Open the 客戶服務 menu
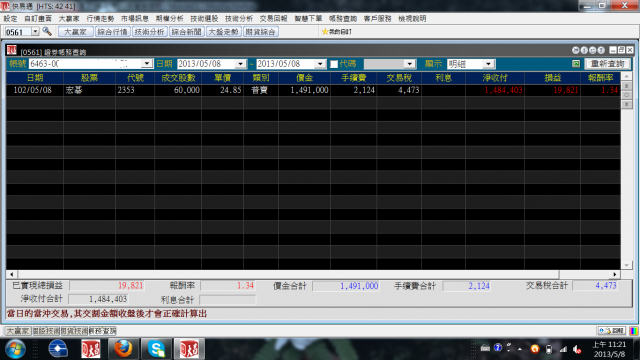640x360 pixels. [378, 18]
